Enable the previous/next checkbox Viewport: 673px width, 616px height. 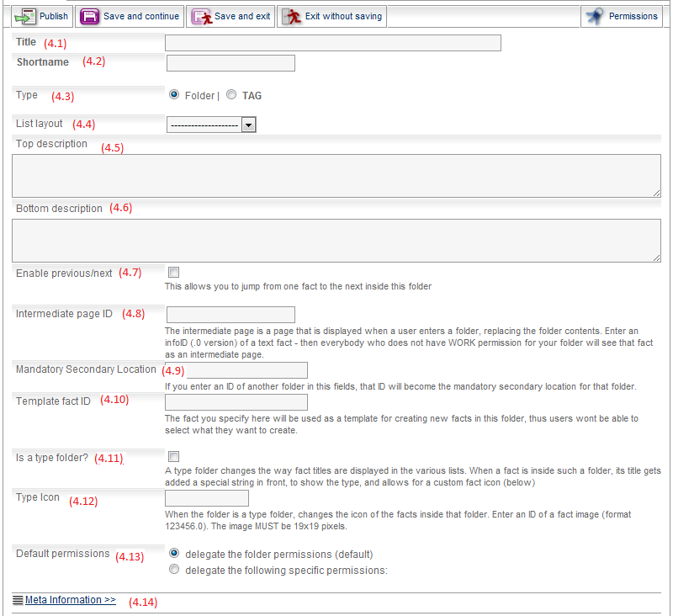[173, 273]
